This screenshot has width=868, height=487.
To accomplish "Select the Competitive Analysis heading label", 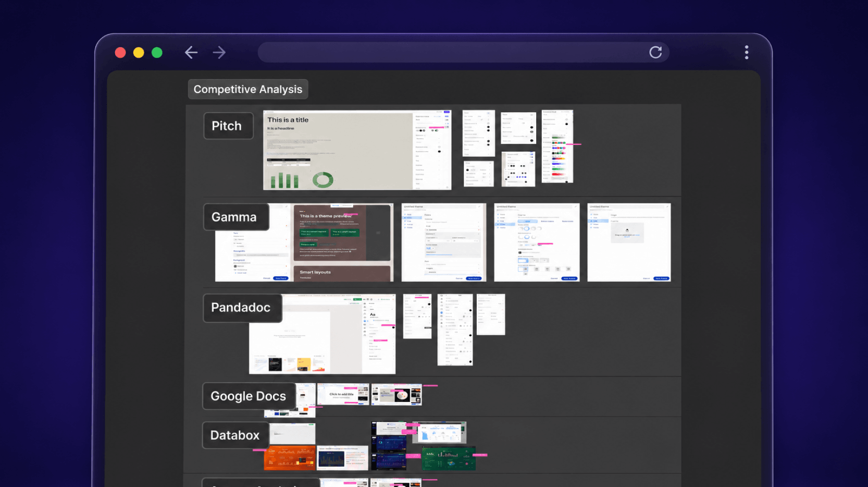I will [x=248, y=89].
